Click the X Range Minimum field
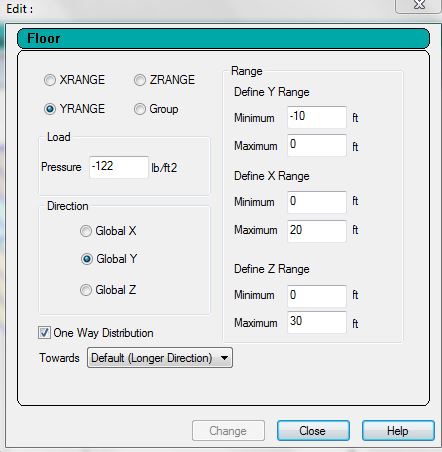The image size is (442, 452). 317,202
